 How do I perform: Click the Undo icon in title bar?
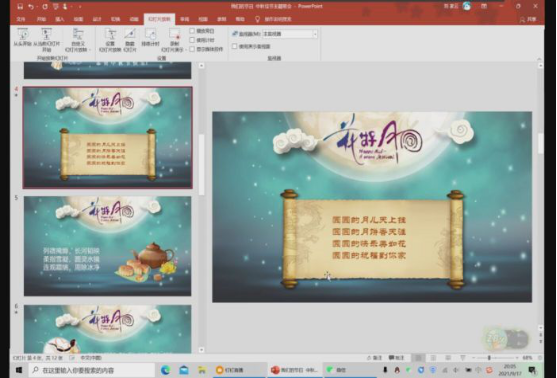pyautogui.click(x=31, y=6)
